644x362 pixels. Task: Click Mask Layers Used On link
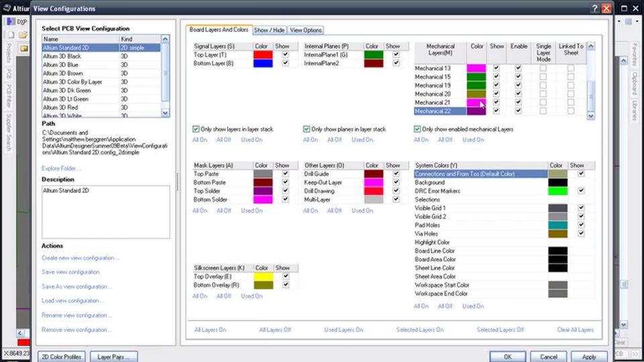point(252,210)
